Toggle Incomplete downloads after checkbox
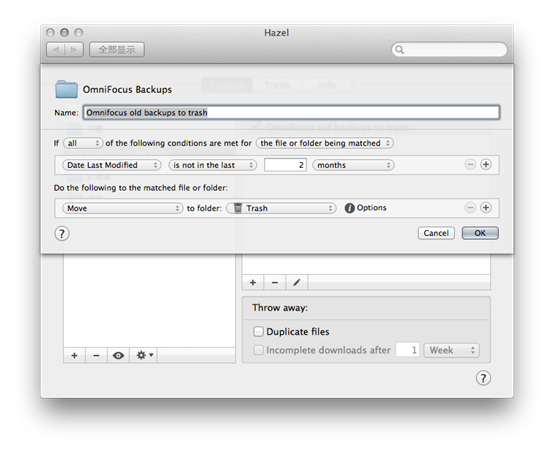The width and height of the screenshot is (554, 454). 258,350
